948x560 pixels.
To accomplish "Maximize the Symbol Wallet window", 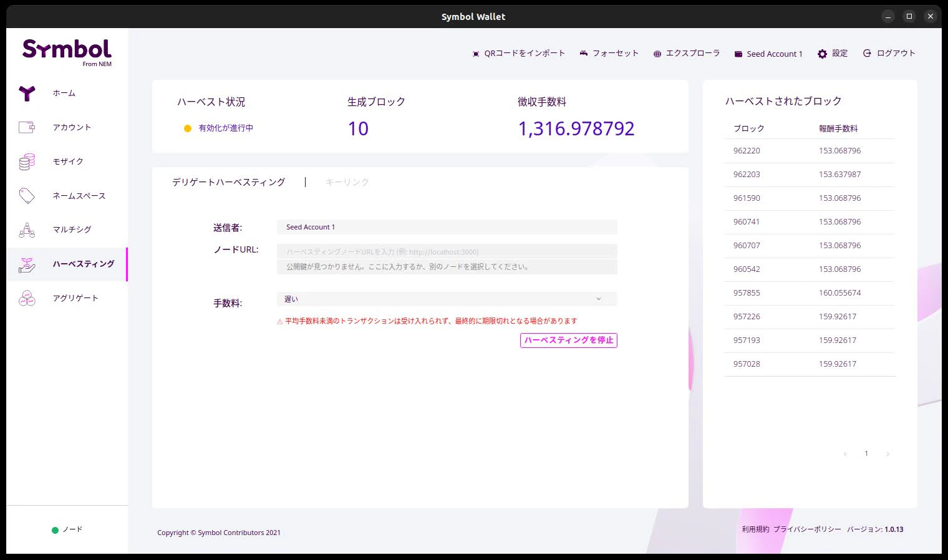I will coord(909,16).
